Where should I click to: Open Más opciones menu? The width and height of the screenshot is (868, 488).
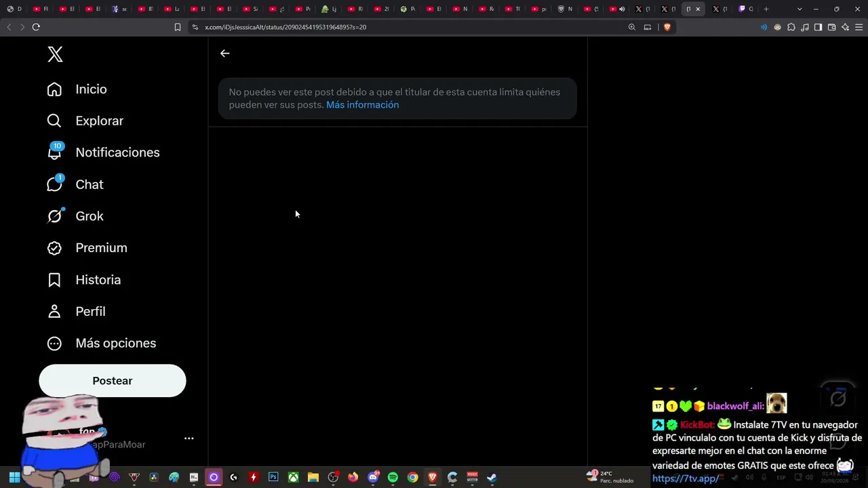(101, 344)
